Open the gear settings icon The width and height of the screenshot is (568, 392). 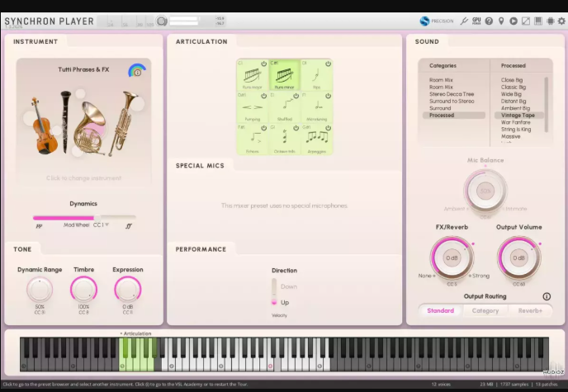[x=561, y=21]
